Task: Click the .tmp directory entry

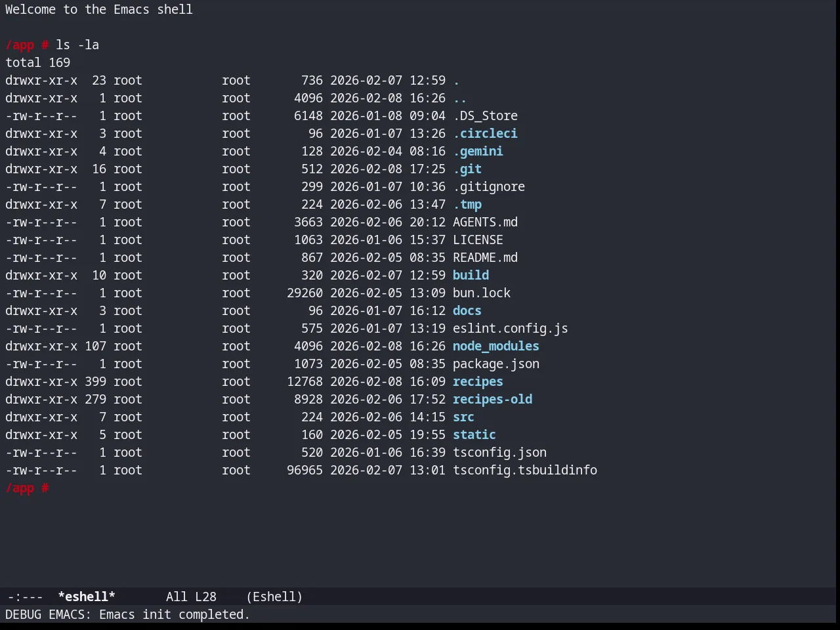Action: coord(467,204)
